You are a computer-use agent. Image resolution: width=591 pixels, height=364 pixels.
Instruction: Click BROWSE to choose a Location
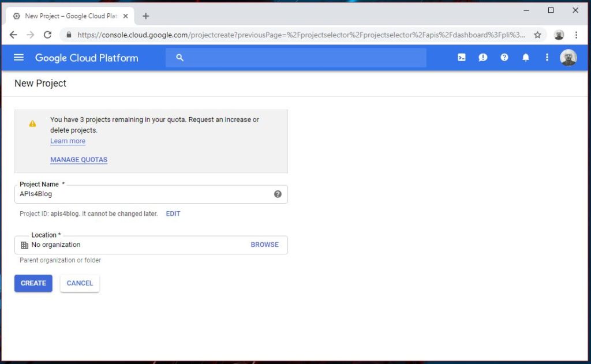pyautogui.click(x=264, y=244)
